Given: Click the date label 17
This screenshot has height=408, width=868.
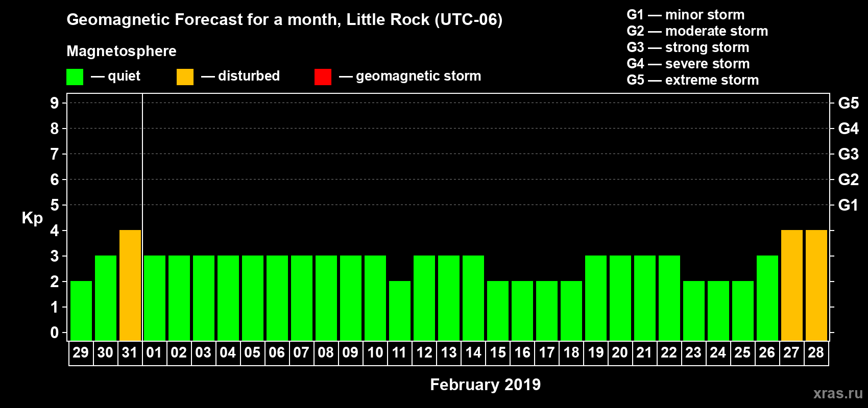Looking at the screenshot, I should (x=547, y=353).
